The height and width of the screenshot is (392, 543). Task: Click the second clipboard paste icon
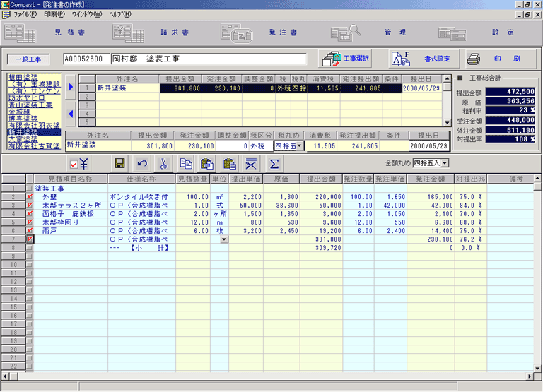tap(229, 164)
